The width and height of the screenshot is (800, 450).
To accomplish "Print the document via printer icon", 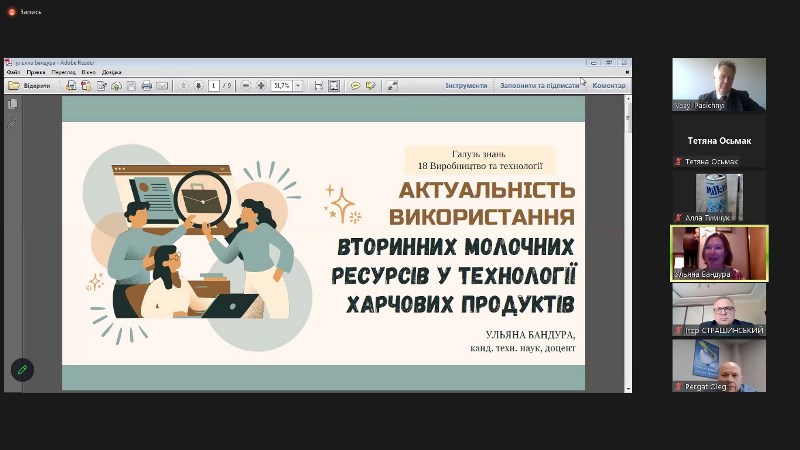I will click(x=146, y=86).
